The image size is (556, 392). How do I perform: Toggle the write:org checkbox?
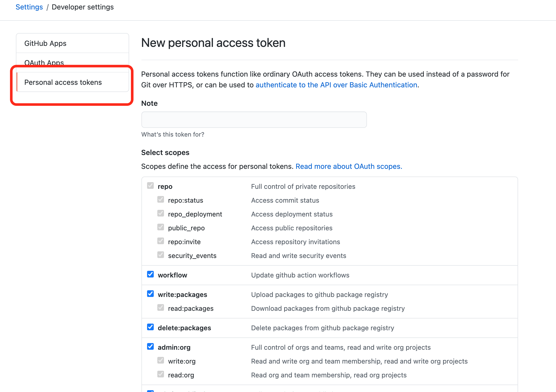tap(161, 360)
